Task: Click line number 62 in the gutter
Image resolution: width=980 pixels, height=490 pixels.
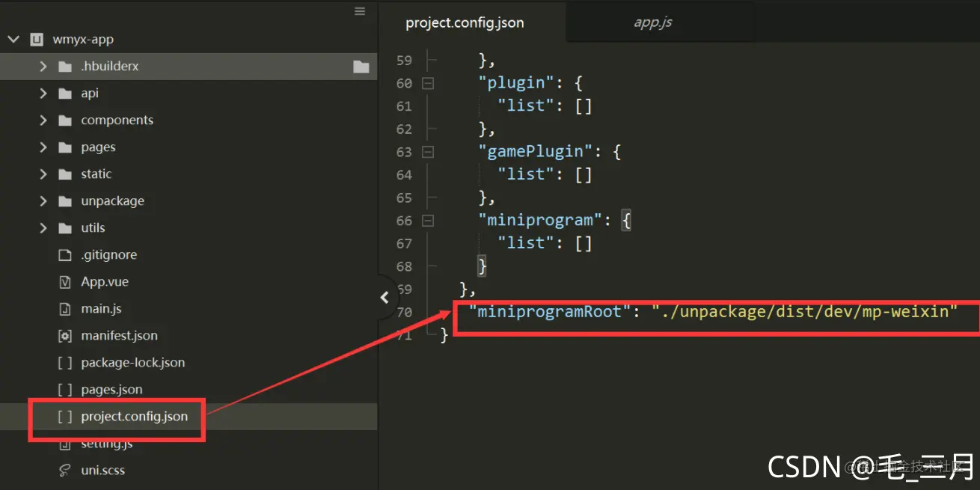Action: point(404,129)
